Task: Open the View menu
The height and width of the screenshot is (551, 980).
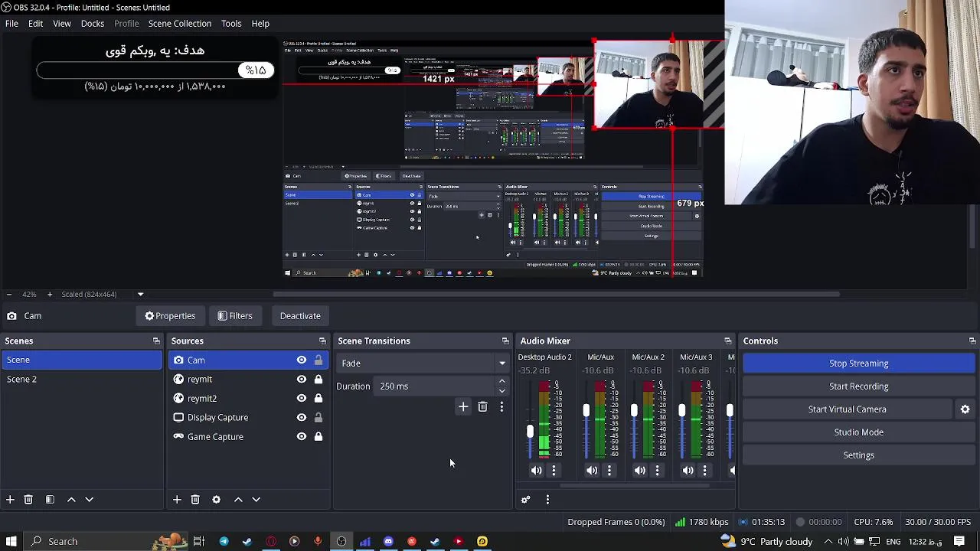Action: pos(62,23)
